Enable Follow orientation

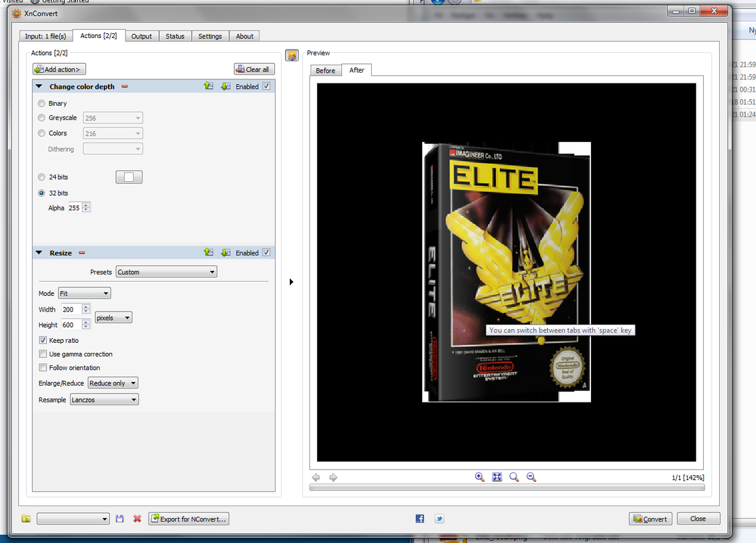pos(43,367)
